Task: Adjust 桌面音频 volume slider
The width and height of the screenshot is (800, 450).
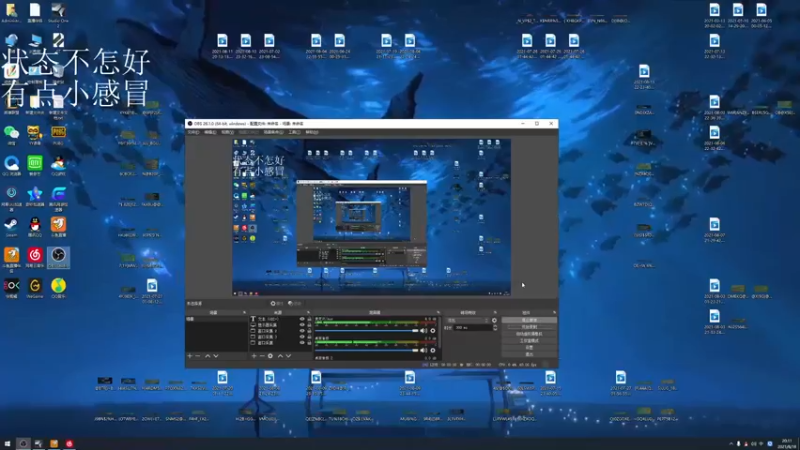Action: click(367, 351)
